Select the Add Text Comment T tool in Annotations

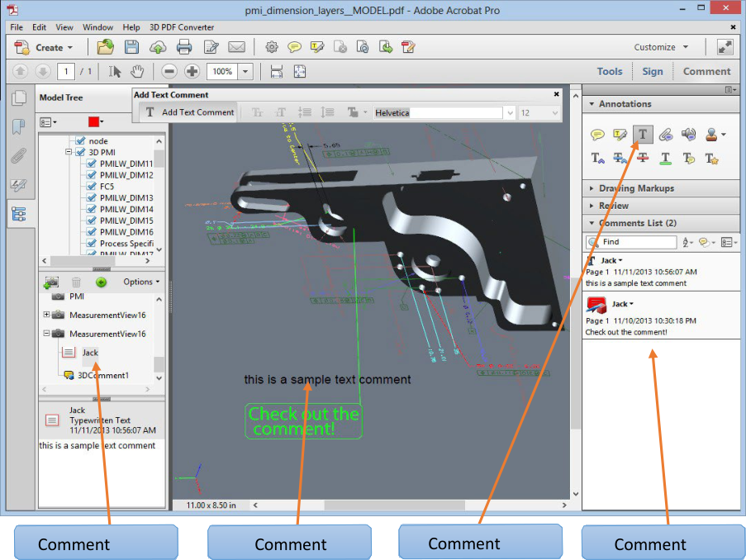click(x=643, y=135)
